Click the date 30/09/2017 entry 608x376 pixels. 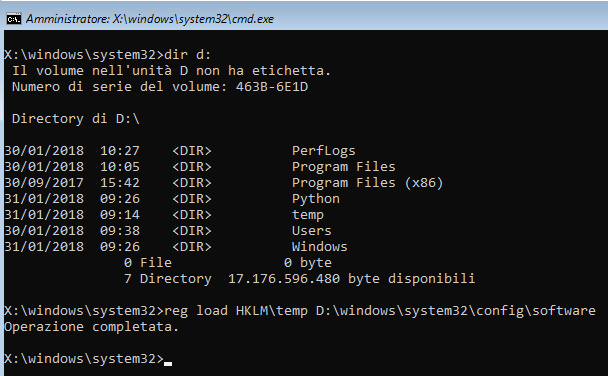click(x=44, y=183)
